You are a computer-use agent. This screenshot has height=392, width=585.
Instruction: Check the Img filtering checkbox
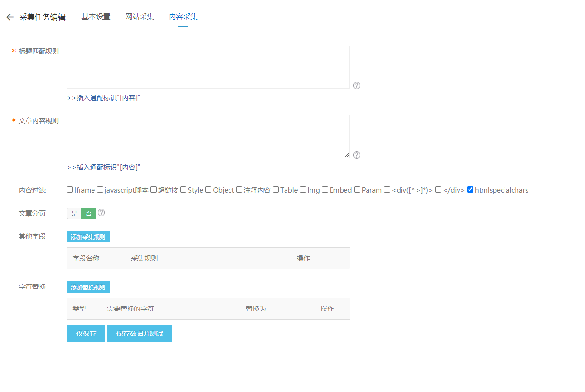tap(302, 190)
